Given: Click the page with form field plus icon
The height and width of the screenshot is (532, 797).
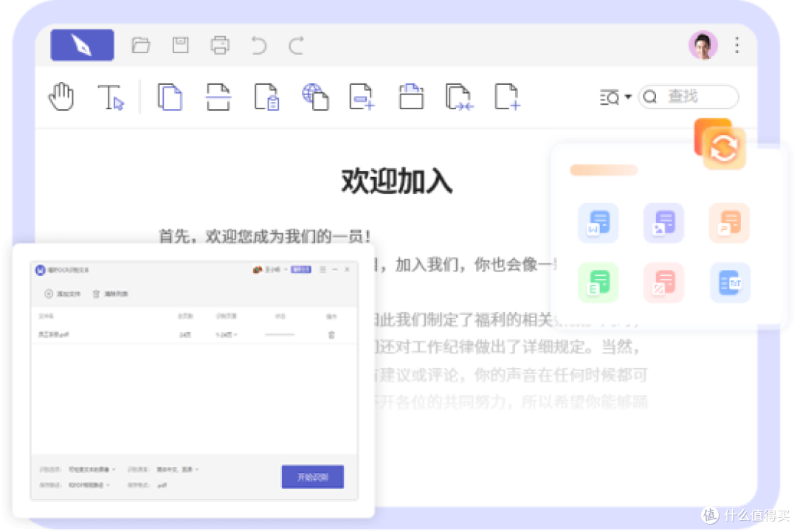Looking at the screenshot, I should 362,97.
